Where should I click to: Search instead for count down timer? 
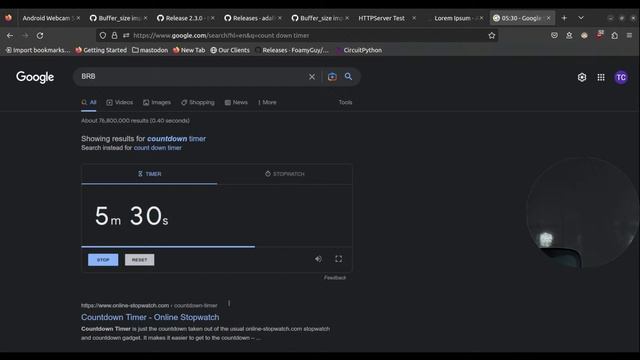(158, 148)
